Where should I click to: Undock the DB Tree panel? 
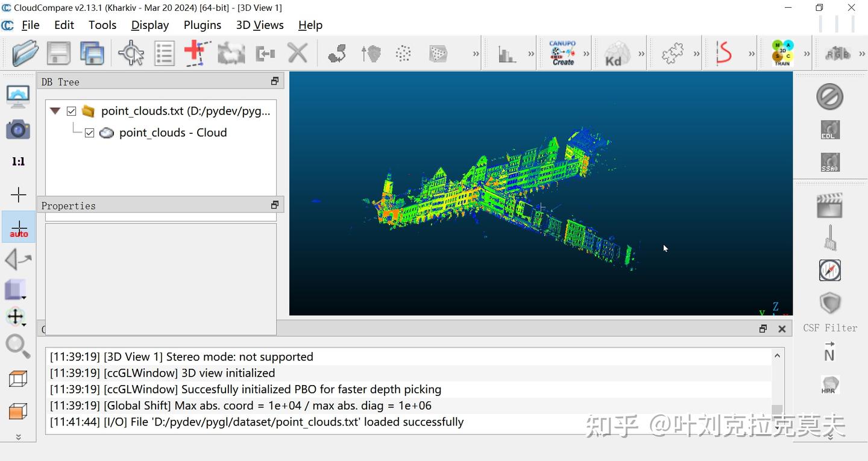tap(274, 80)
